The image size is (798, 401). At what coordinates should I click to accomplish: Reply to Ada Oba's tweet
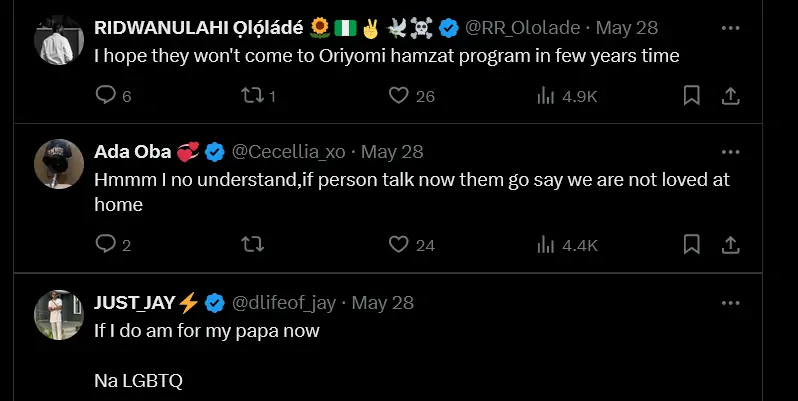point(106,244)
